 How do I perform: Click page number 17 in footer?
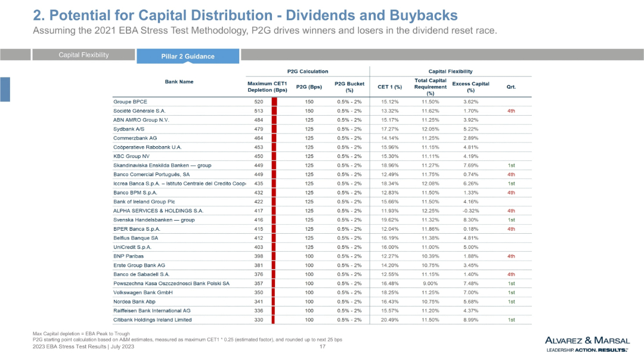pyautogui.click(x=323, y=346)
